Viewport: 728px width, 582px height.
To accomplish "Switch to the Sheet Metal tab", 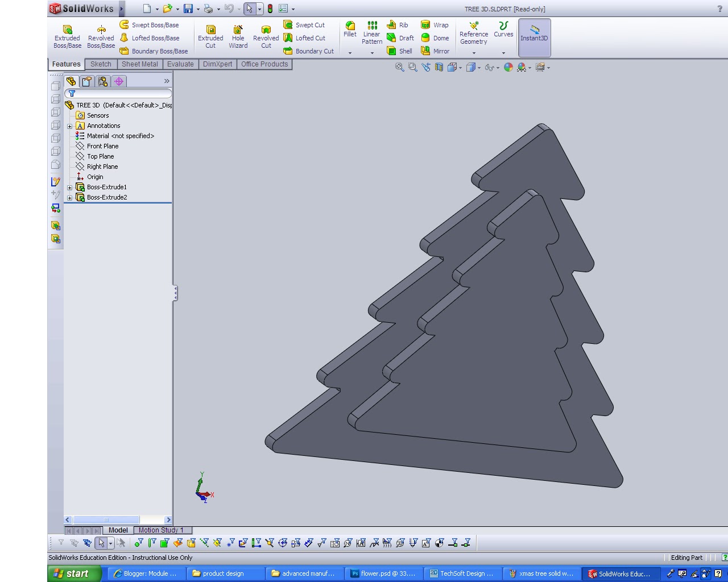I will point(140,64).
